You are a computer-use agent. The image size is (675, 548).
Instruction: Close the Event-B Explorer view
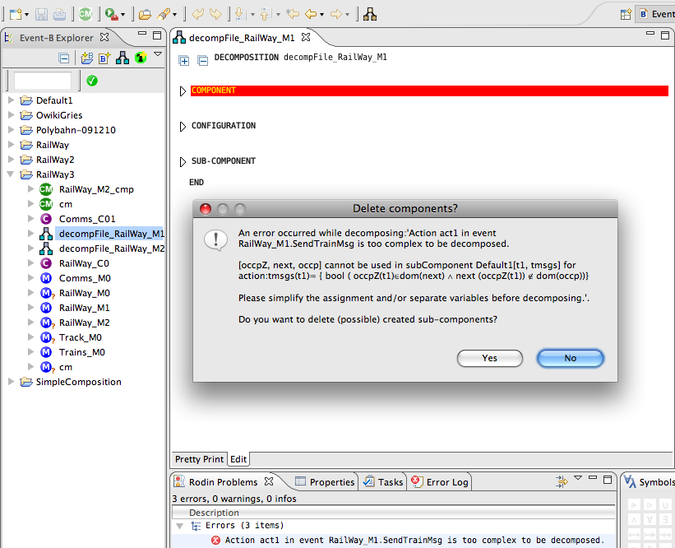pos(104,37)
